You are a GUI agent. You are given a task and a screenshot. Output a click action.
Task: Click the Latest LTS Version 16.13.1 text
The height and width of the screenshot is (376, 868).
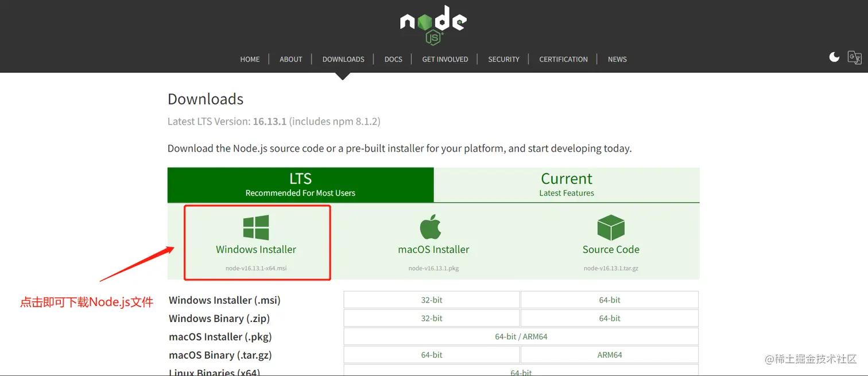pyautogui.click(x=274, y=122)
